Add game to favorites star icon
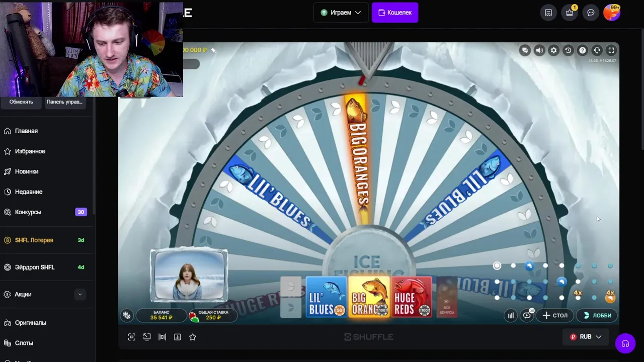This screenshot has width=644, height=362. tap(193, 337)
